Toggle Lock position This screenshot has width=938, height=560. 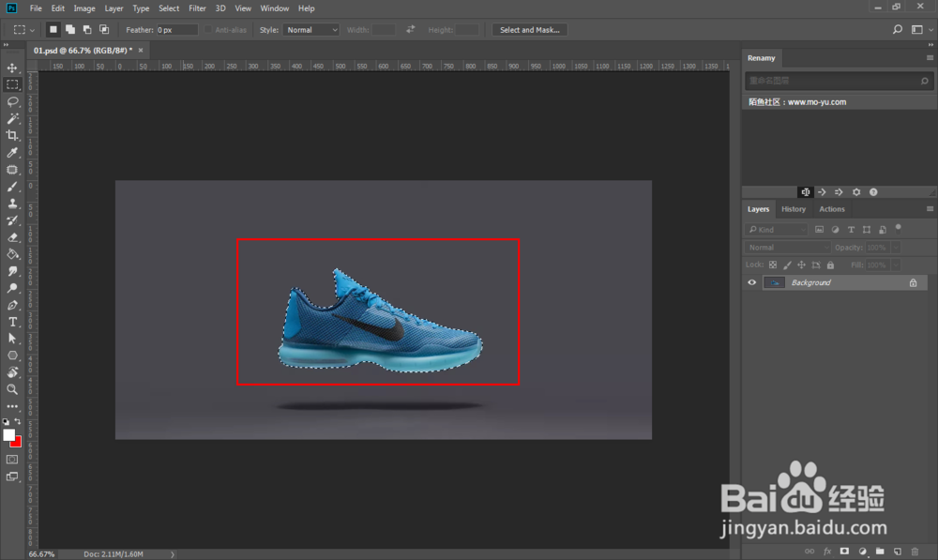(x=802, y=265)
